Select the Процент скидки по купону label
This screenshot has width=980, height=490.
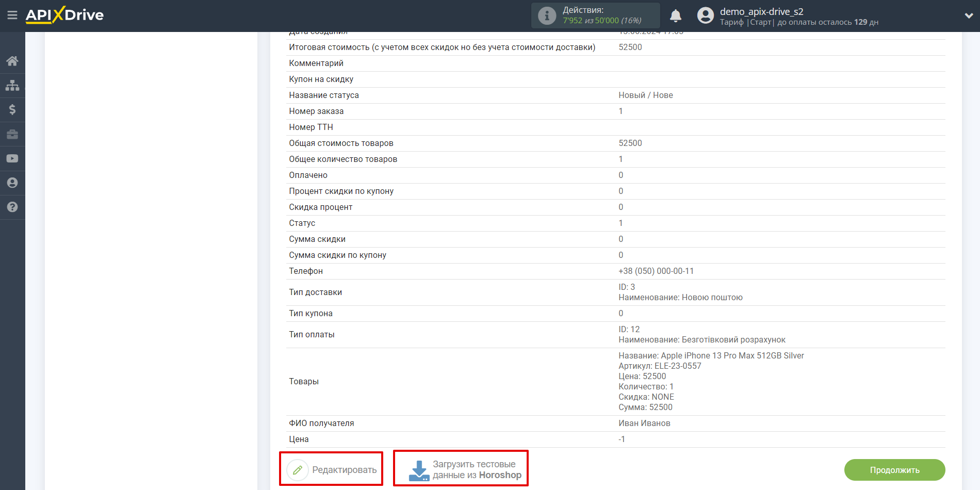pos(341,191)
